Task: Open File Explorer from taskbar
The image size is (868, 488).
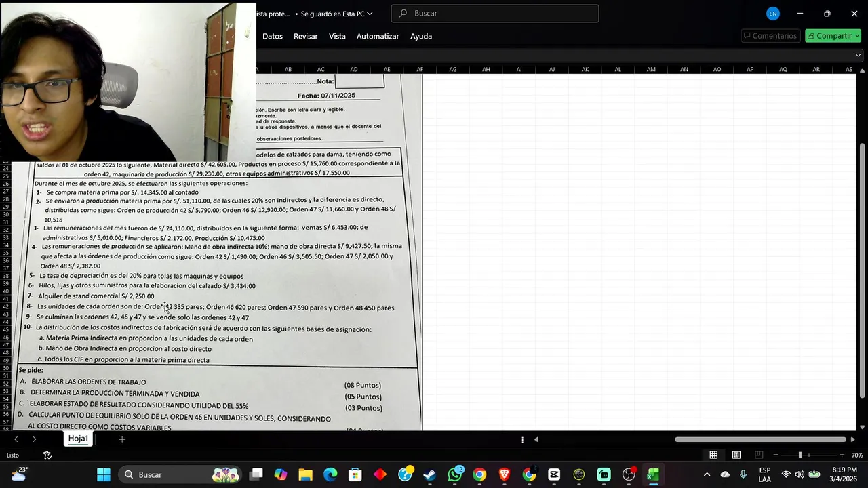Action: [x=305, y=474]
